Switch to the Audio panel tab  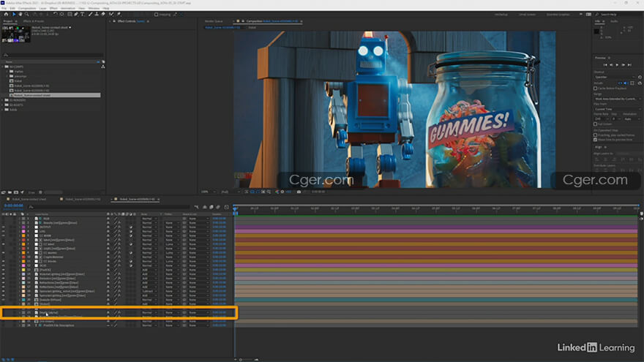coord(614,21)
